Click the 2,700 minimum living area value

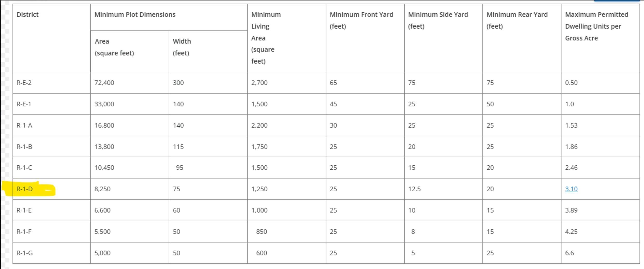[259, 83]
